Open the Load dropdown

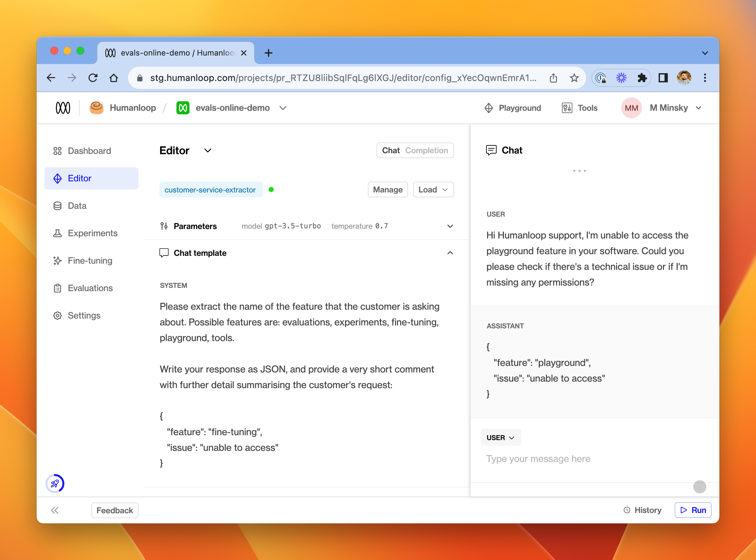(x=433, y=189)
